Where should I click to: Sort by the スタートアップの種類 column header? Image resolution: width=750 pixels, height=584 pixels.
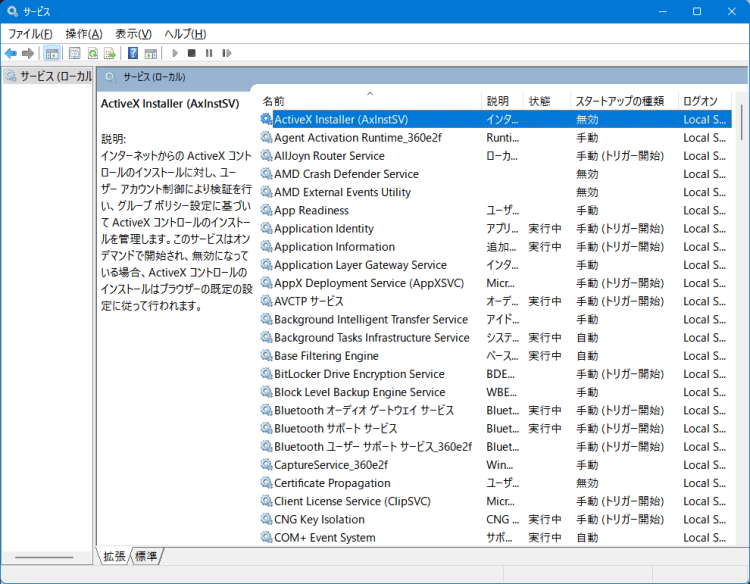click(624, 100)
